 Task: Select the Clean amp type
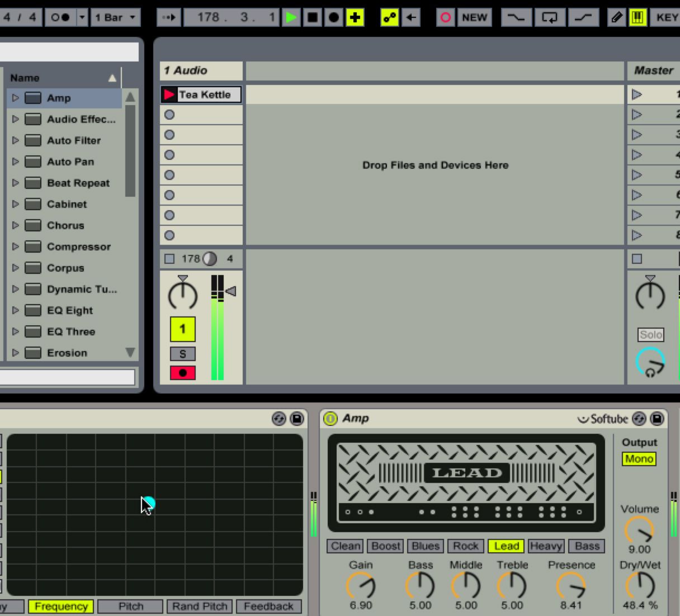pyautogui.click(x=345, y=546)
